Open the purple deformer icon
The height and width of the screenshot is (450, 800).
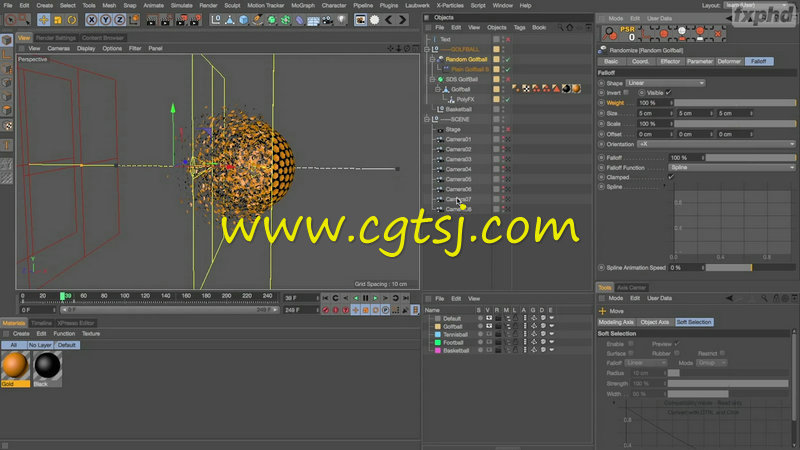point(299,20)
